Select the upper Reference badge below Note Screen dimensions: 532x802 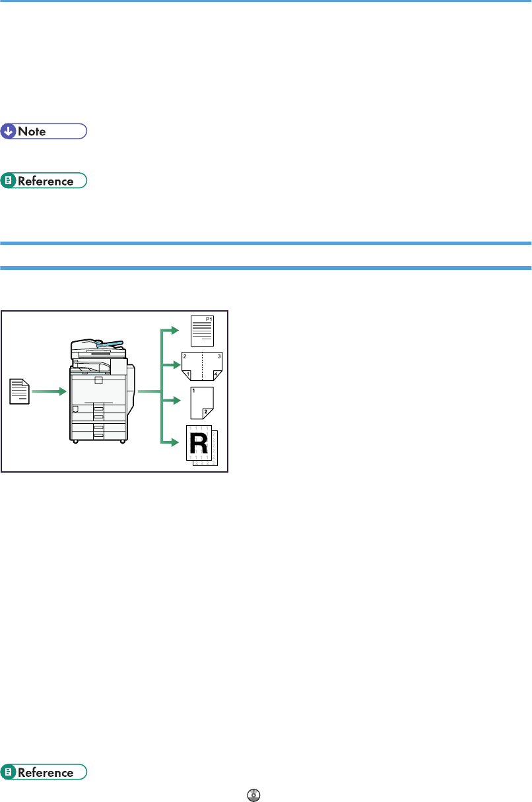pos(44,180)
